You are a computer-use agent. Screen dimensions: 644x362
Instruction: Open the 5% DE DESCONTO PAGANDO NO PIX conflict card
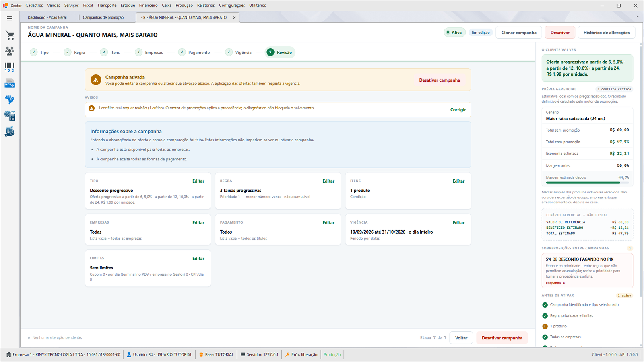pyautogui.click(x=587, y=270)
